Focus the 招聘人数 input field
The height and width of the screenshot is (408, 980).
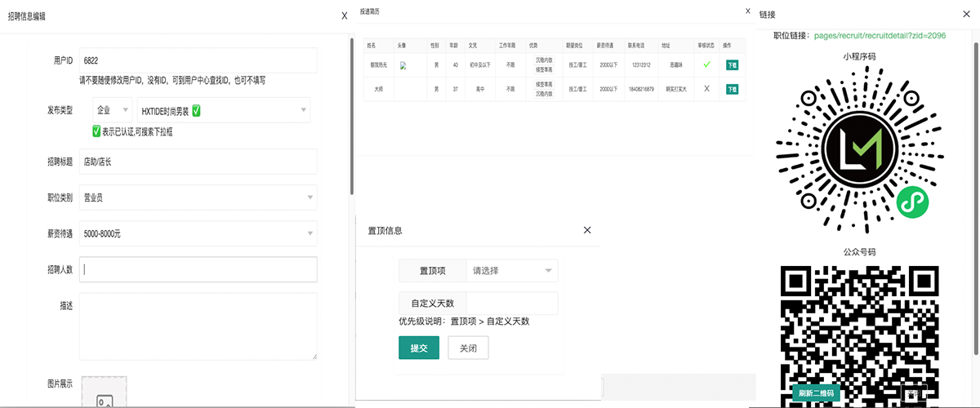198,269
